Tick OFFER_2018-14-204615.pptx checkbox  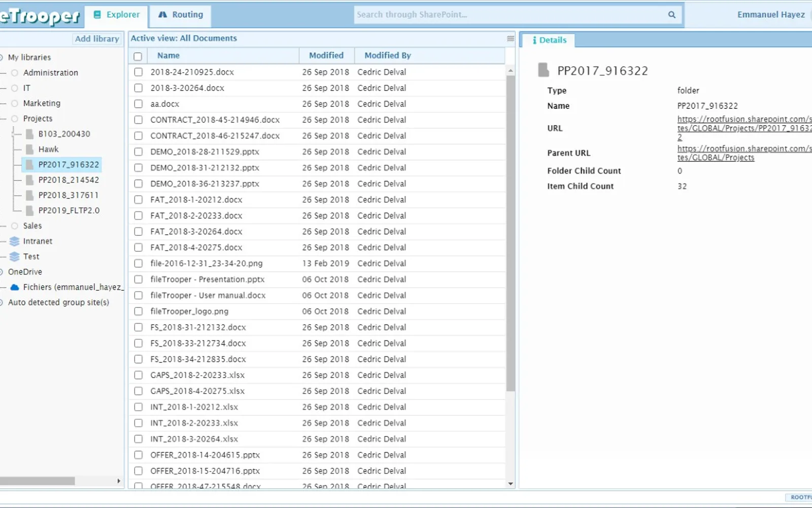coord(138,455)
